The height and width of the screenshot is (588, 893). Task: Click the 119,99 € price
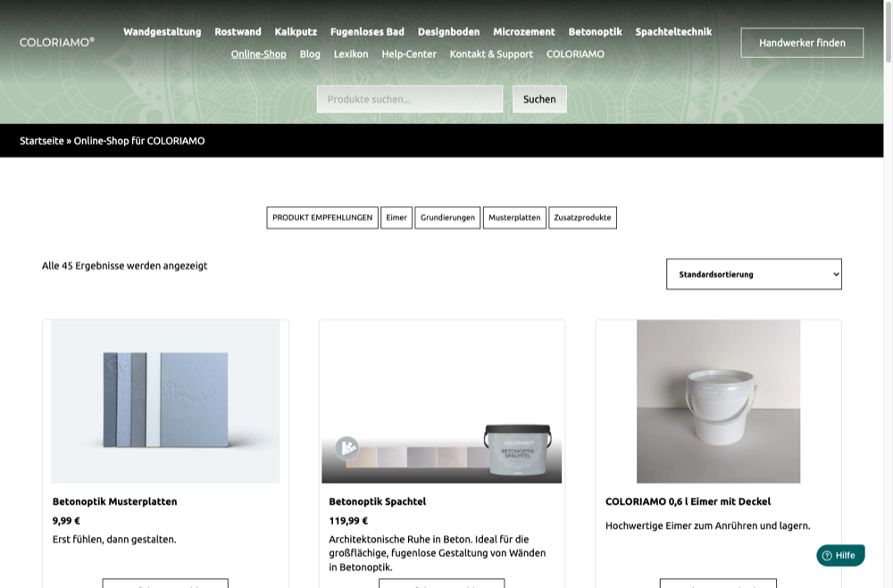pos(348,520)
